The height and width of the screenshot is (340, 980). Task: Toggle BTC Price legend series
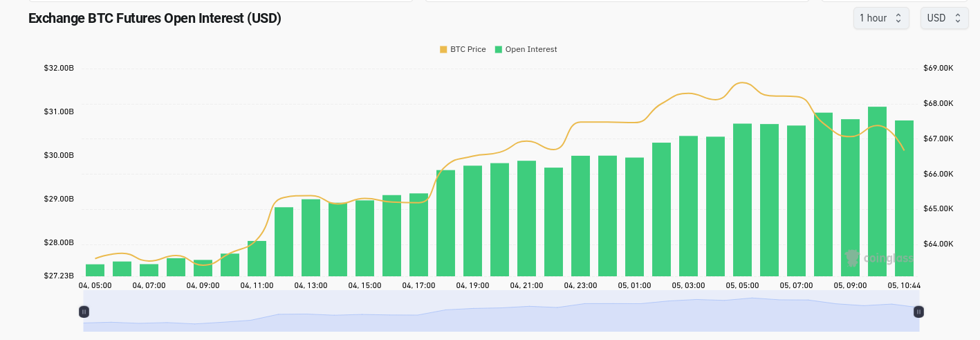463,49
